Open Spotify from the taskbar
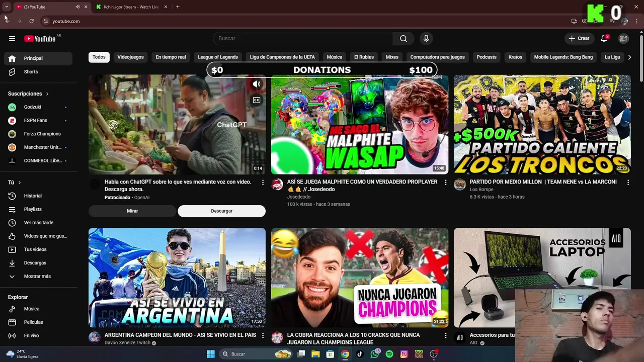Image resolution: width=644 pixels, height=362 pixels. pos(389,354)
